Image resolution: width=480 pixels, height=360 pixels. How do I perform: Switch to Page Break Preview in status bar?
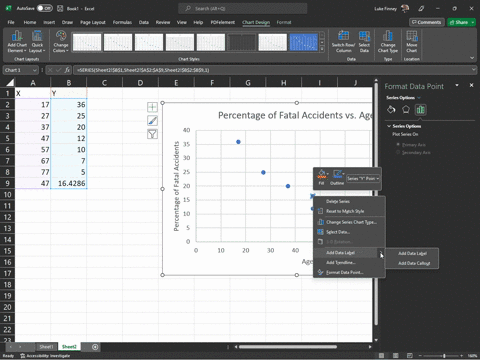(410, 356)
